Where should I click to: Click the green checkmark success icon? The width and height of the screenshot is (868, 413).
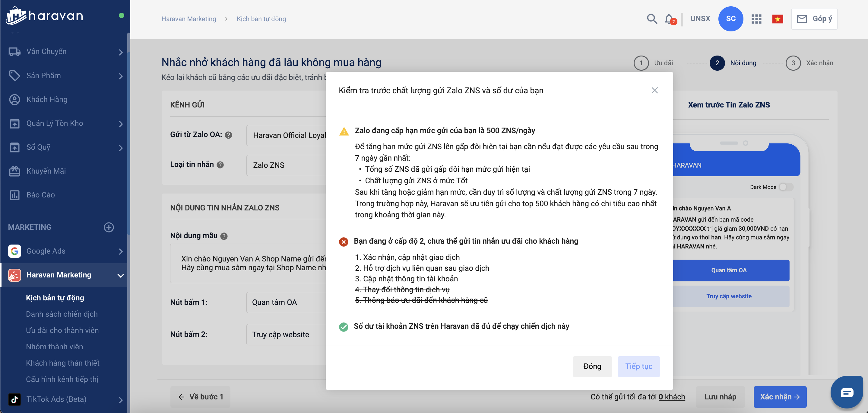point(343,327)
